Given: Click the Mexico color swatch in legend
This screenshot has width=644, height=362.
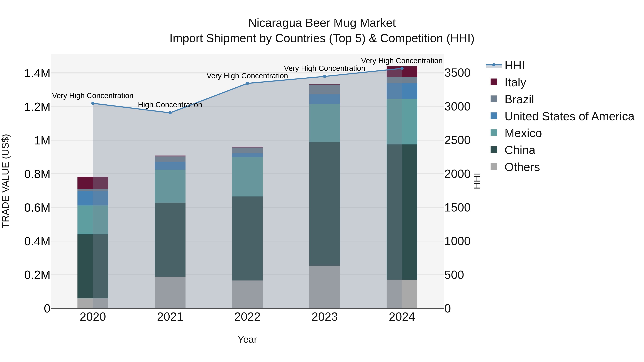Looking at the screenshot, I should 494,133.
